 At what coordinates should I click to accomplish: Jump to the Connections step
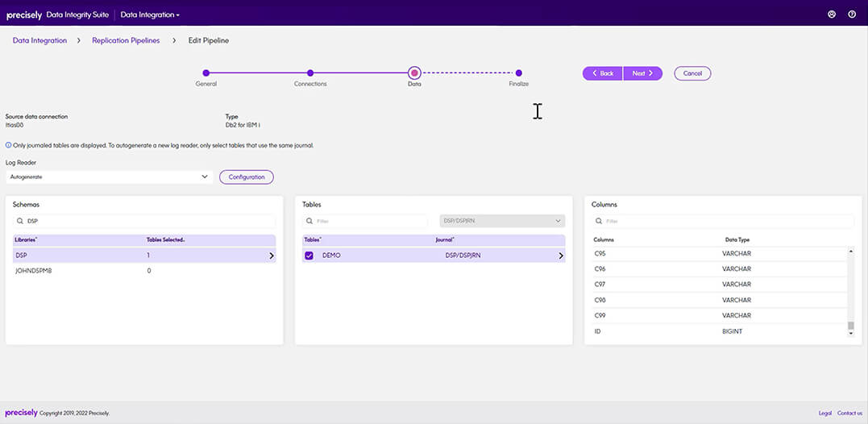tap(310, 73)
